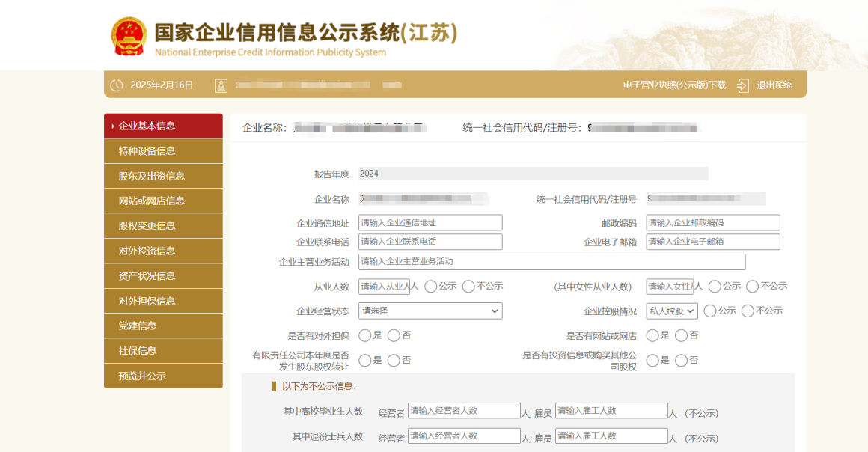This screenshot has width=868, height=452.
Task: Select 公示 for 企业控股情况
Action: click(709, 311)
